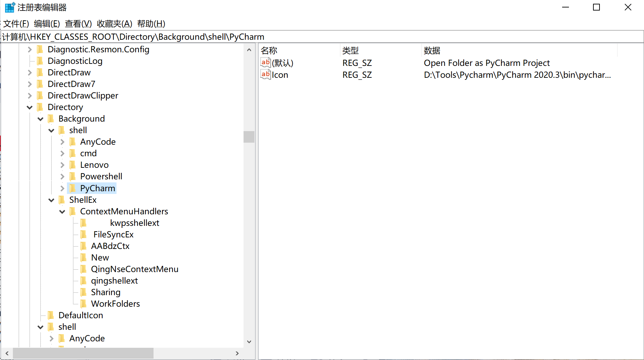
Task: Expand the Powershell registry key
Action: pyautogui.click(x=62, y=176)
